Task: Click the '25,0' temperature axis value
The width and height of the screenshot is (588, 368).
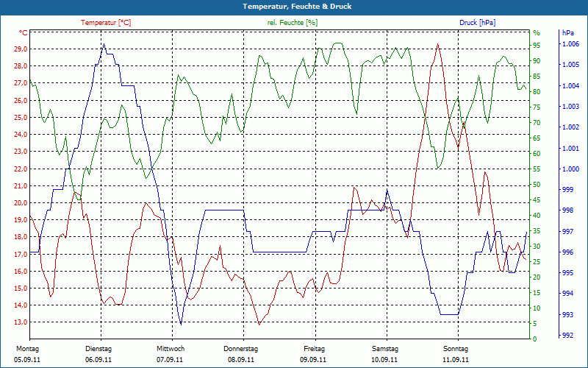Action: (21, 118)
